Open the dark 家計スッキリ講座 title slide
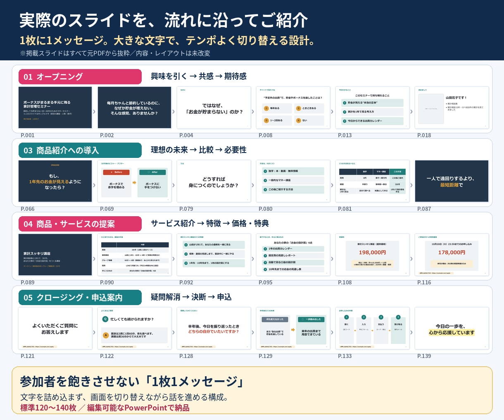 (x=55, y=255)
